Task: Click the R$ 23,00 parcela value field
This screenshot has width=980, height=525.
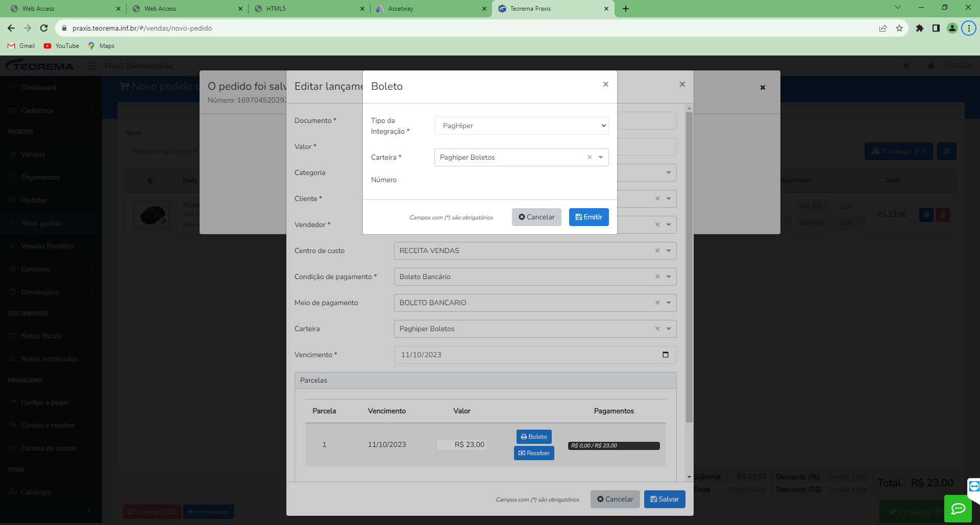Action: pos(461,444)
